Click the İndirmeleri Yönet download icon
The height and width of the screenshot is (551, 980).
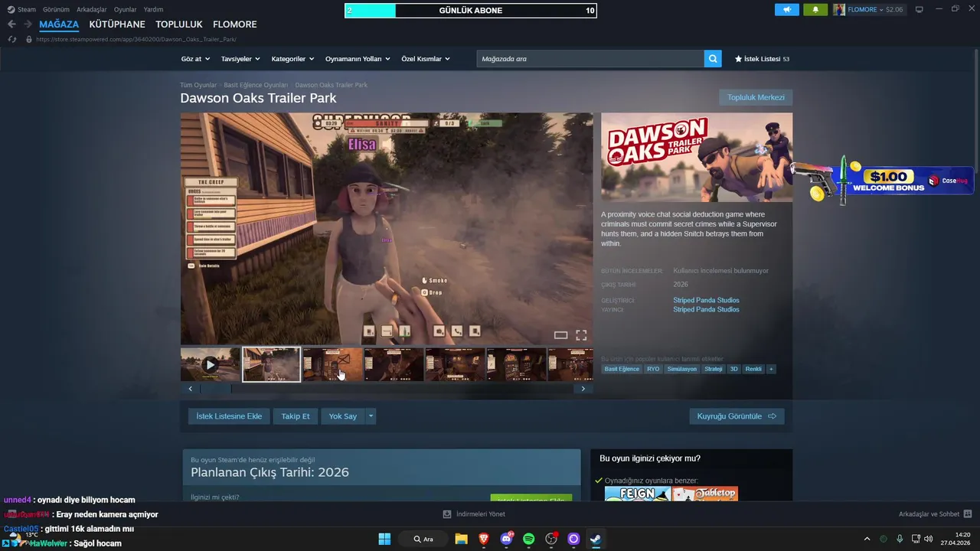447,514
